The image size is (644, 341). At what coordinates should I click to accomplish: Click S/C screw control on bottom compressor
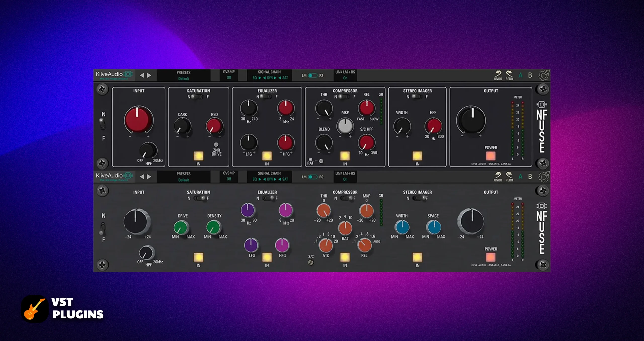311,262
